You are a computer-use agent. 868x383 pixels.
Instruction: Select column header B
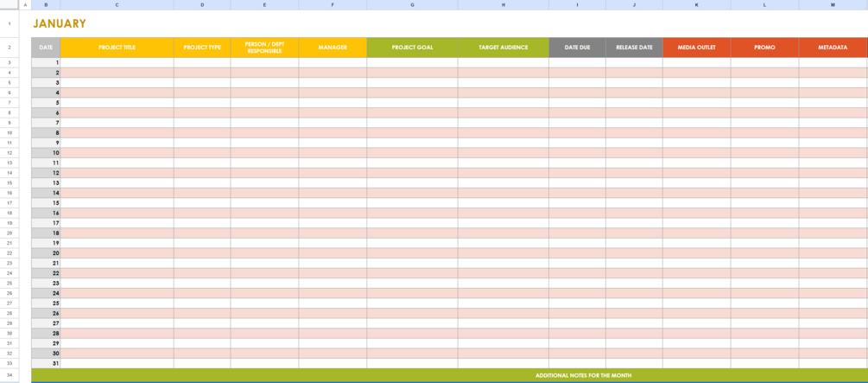point(46,5)
